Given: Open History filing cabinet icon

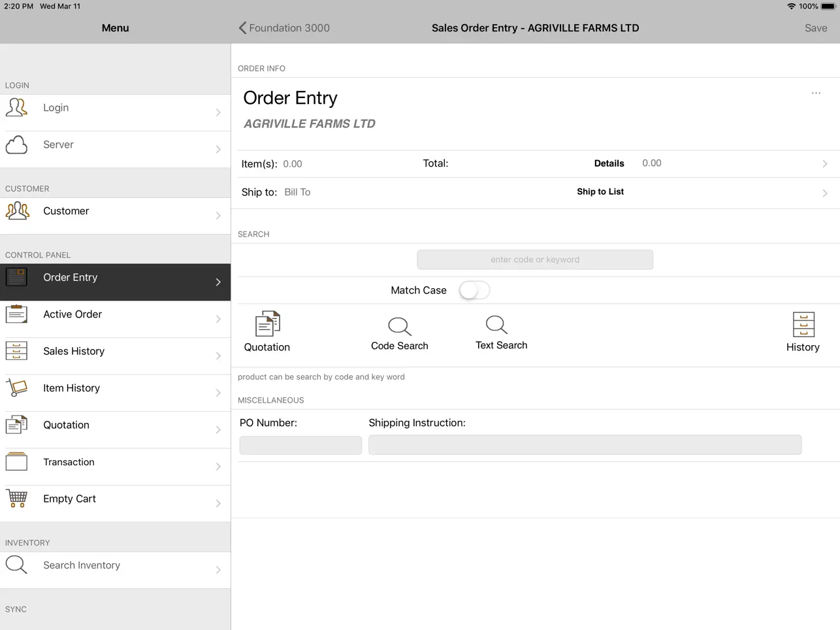Looking at the screenshot, I should (803, 324).
